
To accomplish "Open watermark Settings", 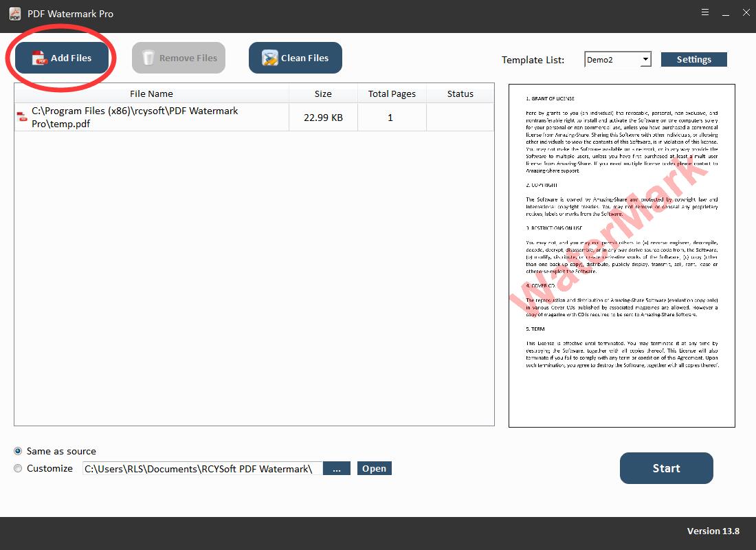I will (693, 60).
